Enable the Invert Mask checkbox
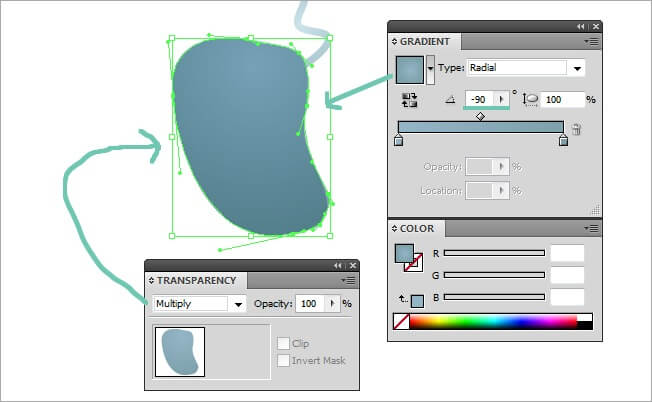 pos(283,360)
